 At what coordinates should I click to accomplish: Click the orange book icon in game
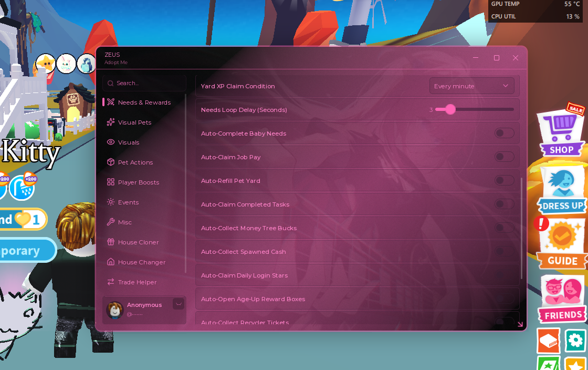(549, 341)
